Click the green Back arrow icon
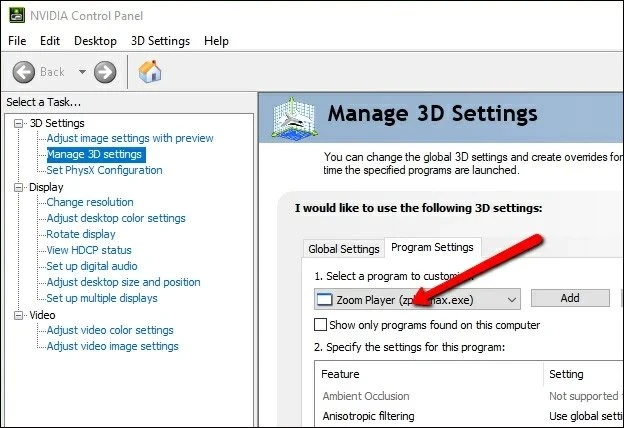 [x=25, y=72]
